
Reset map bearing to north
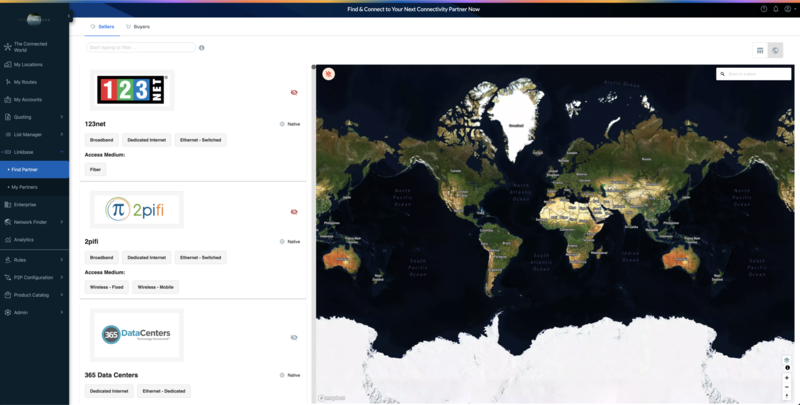[787, 396]
